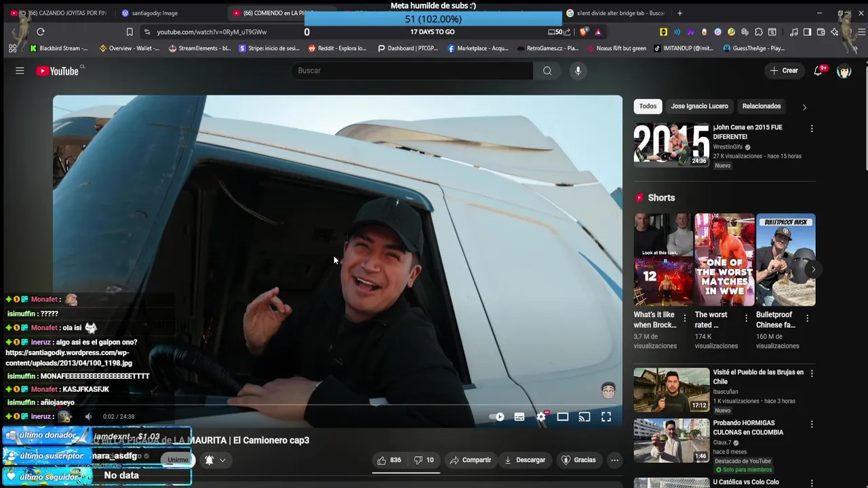The image size is (868, 488).
Task: Like the video (836)
Action: [389, 460]
